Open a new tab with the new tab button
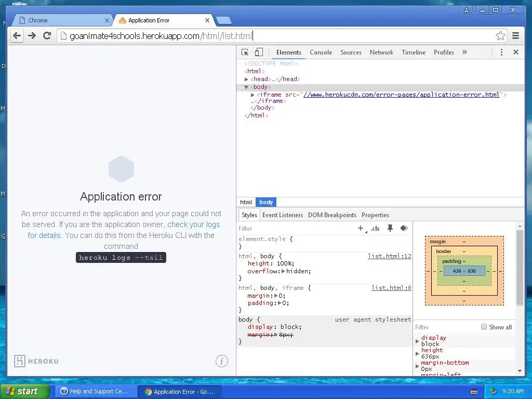Image resolution: width=532 pixels, height=399 pixels. click(224, 21)
